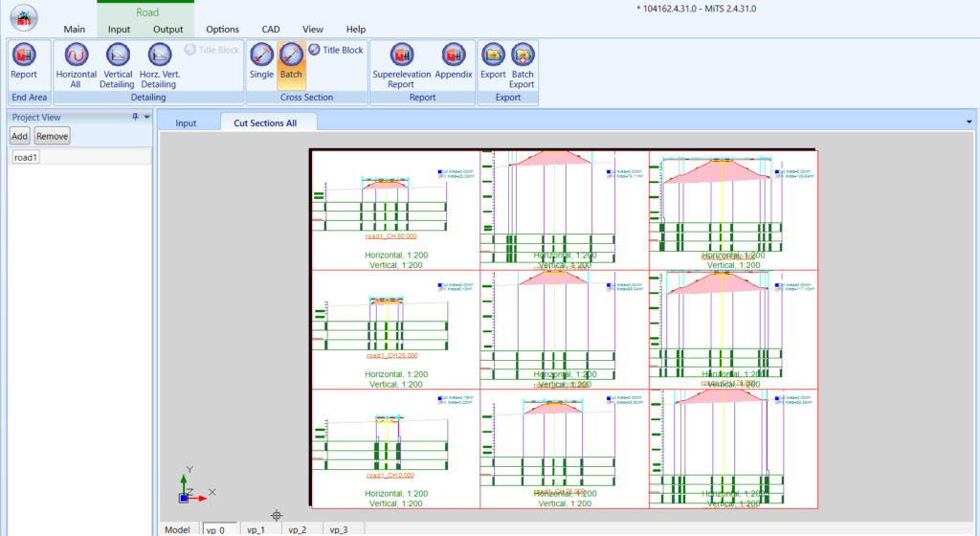This screenshot has height=536, width=980.
Task: Click the road1_CH 50.000 section label
Action: pos(391,236)
